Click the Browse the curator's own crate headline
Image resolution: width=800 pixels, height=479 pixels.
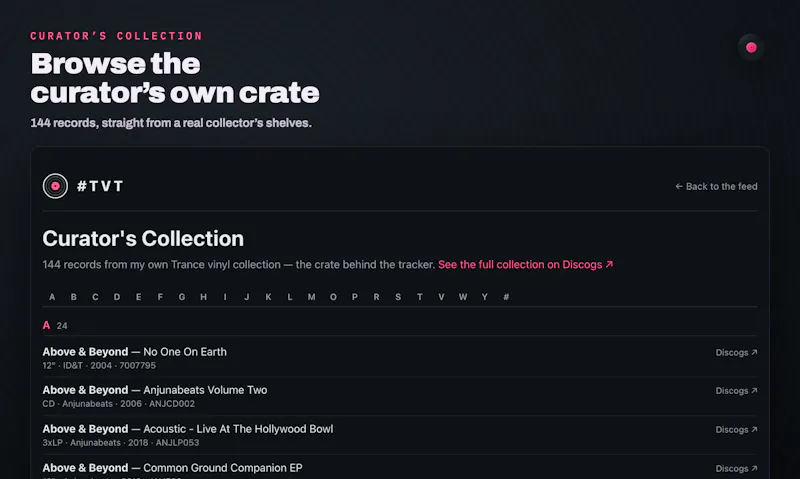pyautogui.click(x=175, y=78)
